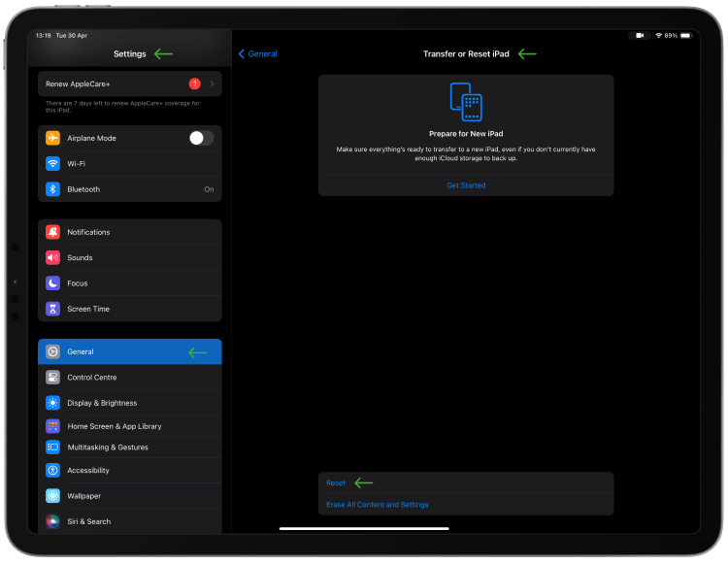728x564 pixels.
Task: Tap the Sounds speaker icon
Action: tap(52, 257)
